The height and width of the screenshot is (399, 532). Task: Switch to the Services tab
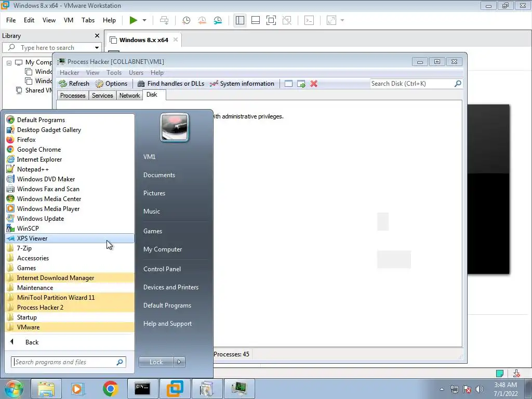click(x=102, y=96)
